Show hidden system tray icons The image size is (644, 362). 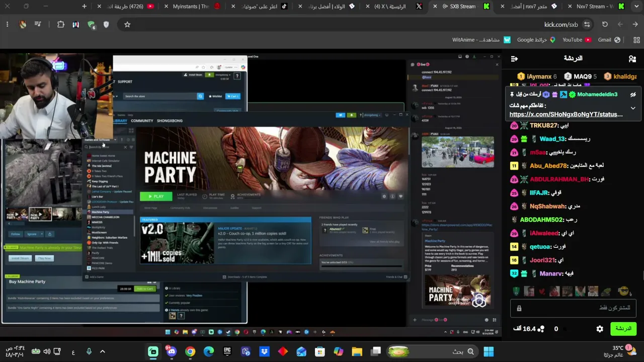pos(103,351)
